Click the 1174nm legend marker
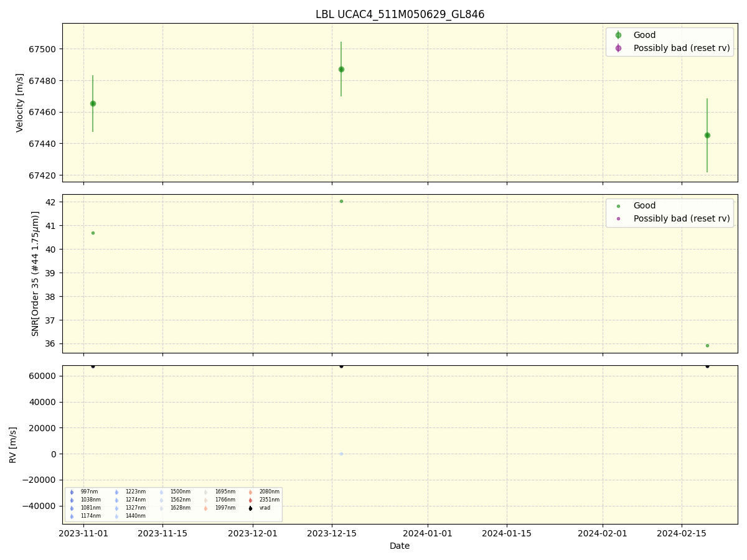Viewport: 747px width, 560px height. 72,516
